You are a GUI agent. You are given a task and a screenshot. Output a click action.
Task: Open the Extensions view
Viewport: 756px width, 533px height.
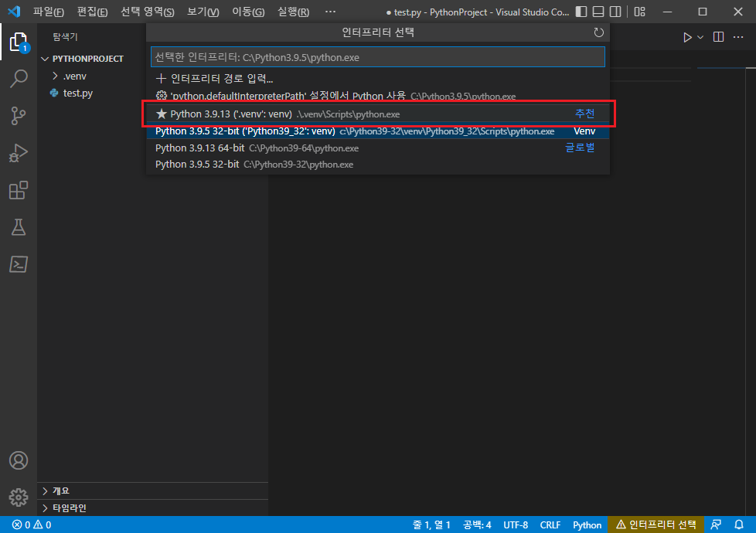19,190
